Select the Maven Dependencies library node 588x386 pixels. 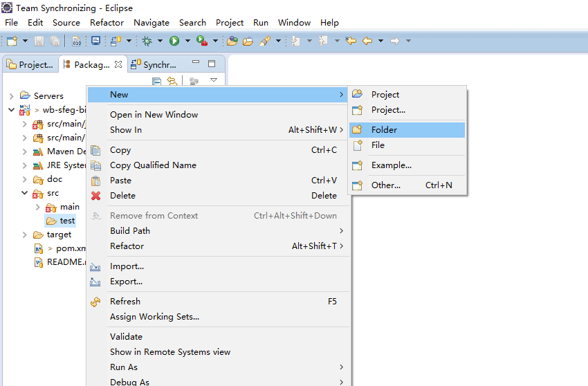pos(59,151)
